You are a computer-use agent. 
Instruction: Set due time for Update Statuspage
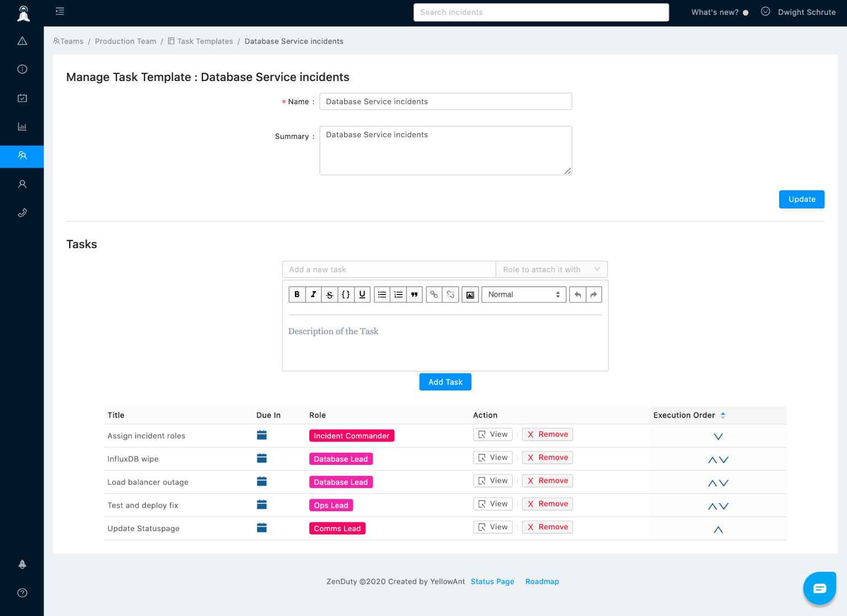coord(262,528)
